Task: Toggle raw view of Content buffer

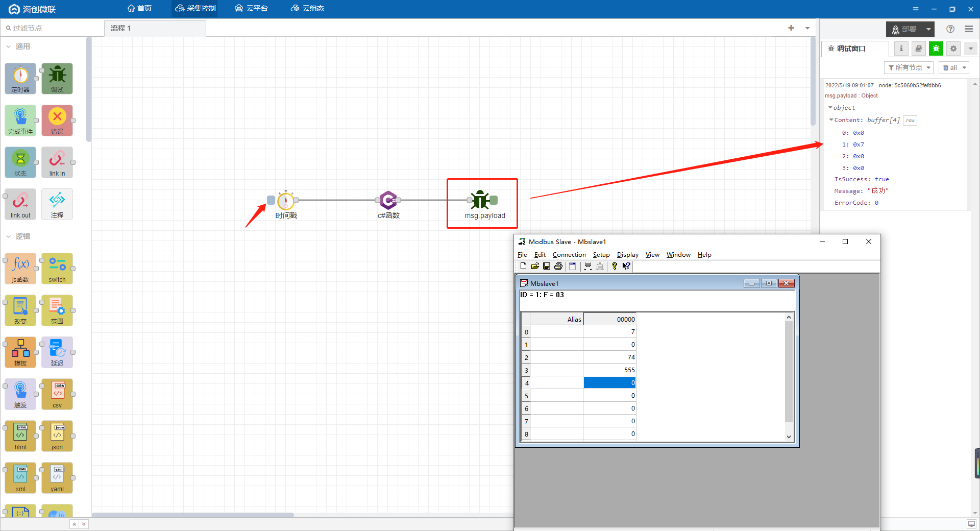Action: (x=910, y=120)
